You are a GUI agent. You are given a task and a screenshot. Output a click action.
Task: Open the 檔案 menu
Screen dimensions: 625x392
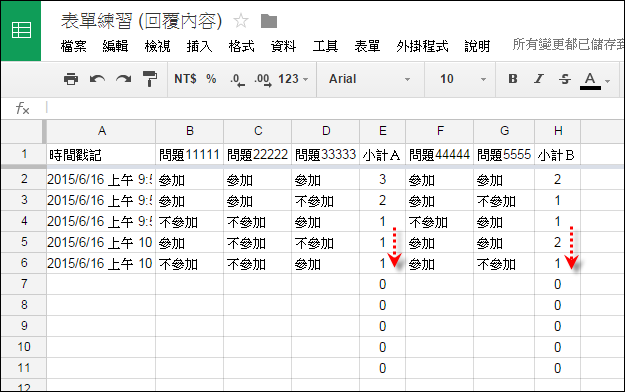74,46
